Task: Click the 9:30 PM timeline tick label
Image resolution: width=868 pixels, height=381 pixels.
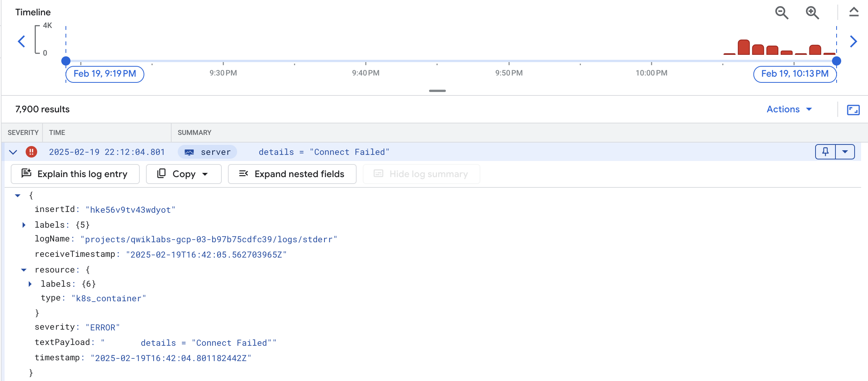Action: click(x=223, y=73)
